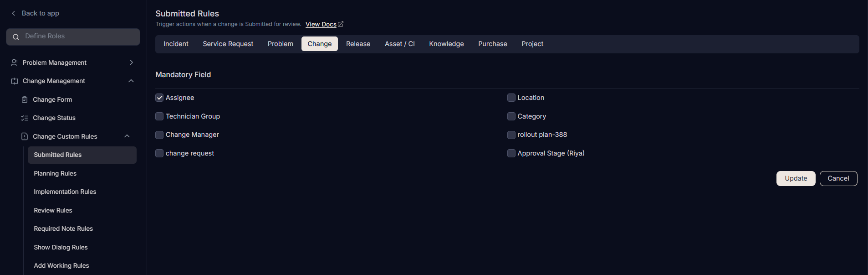The image size is (868, 275).
Task: Switch to the Knowledge tab
Action: coord(446,44)
